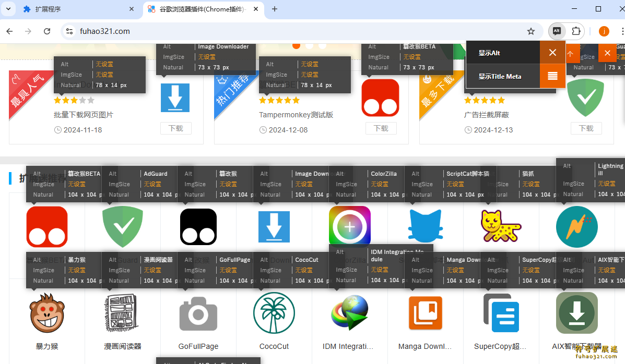This screenshot has width=625, height=364.
Task: Select the AIX downloader green arrow icon
Action: (x=577, y=313)
